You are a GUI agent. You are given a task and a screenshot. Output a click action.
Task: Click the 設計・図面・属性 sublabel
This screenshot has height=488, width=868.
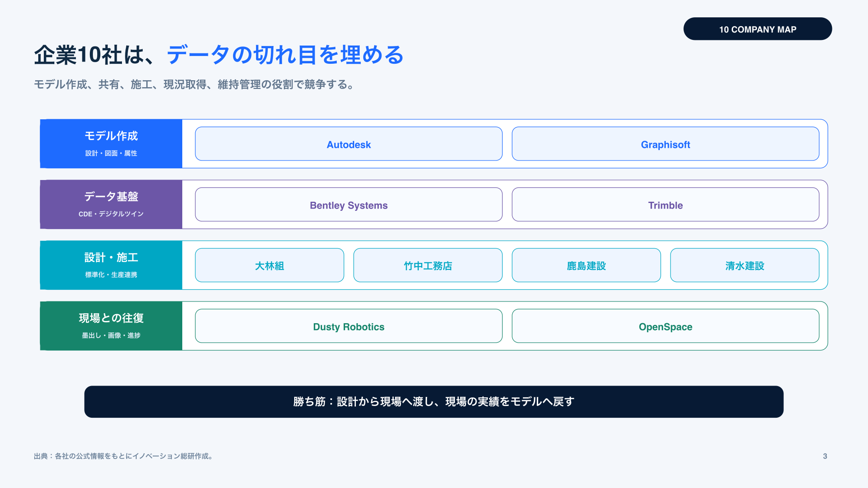[x=111, y=153]
